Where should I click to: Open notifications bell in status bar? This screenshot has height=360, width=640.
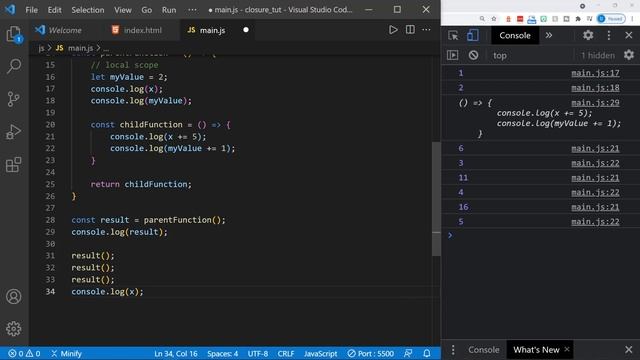[427, 353]
